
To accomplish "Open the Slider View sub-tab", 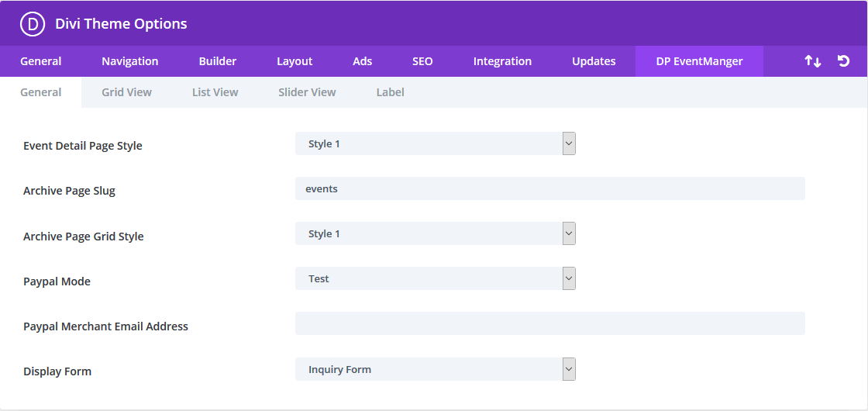I will 307,92.
